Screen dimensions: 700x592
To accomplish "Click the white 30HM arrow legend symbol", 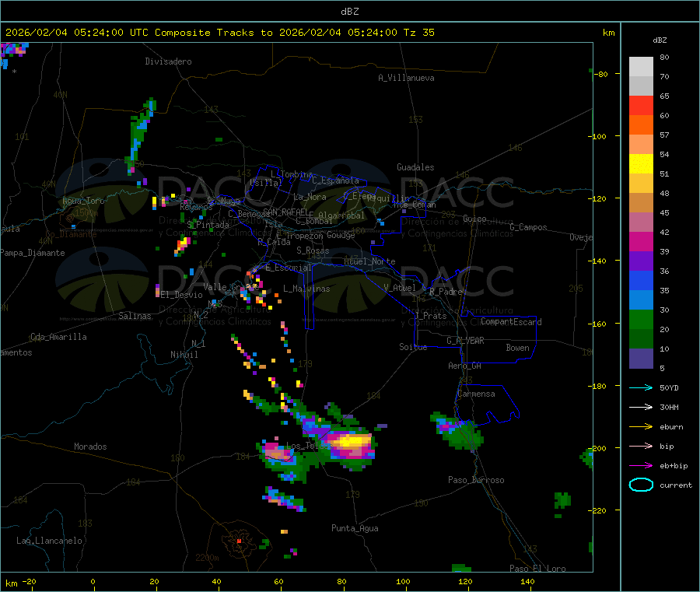I will [641, 407].
